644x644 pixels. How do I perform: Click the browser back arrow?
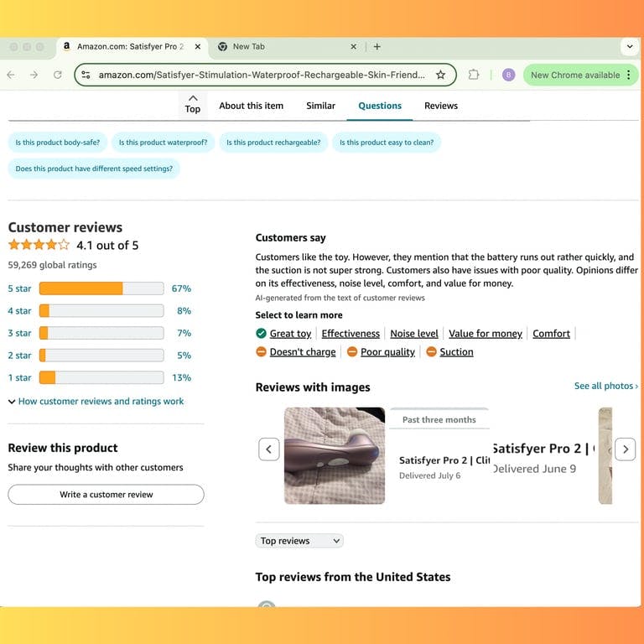11,75
